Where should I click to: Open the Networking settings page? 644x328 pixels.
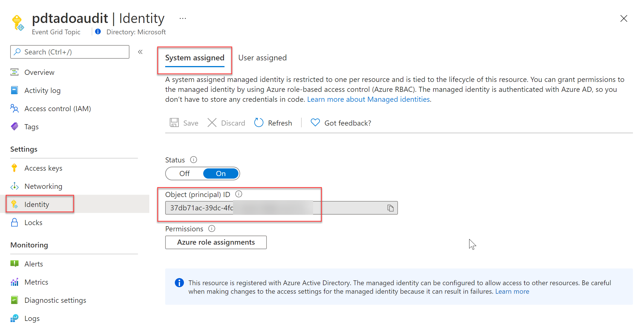tap(43, 186)
